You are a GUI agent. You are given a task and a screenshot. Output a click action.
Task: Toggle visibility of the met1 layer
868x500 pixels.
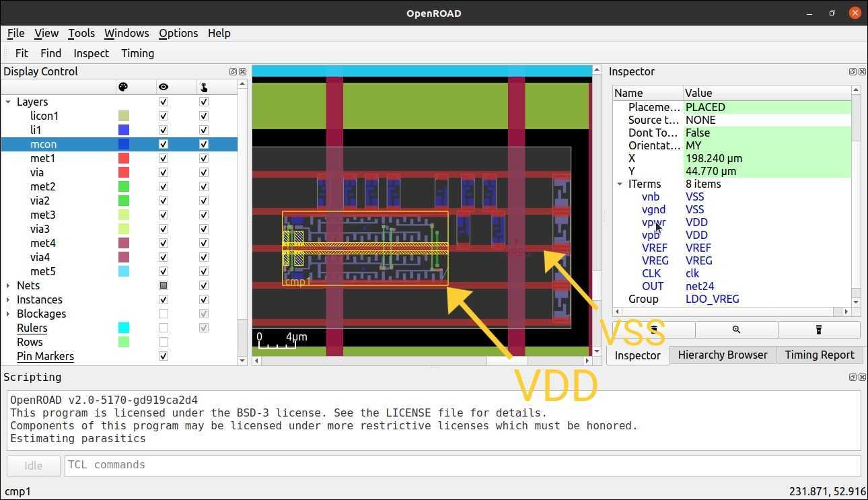coord(163,158)
